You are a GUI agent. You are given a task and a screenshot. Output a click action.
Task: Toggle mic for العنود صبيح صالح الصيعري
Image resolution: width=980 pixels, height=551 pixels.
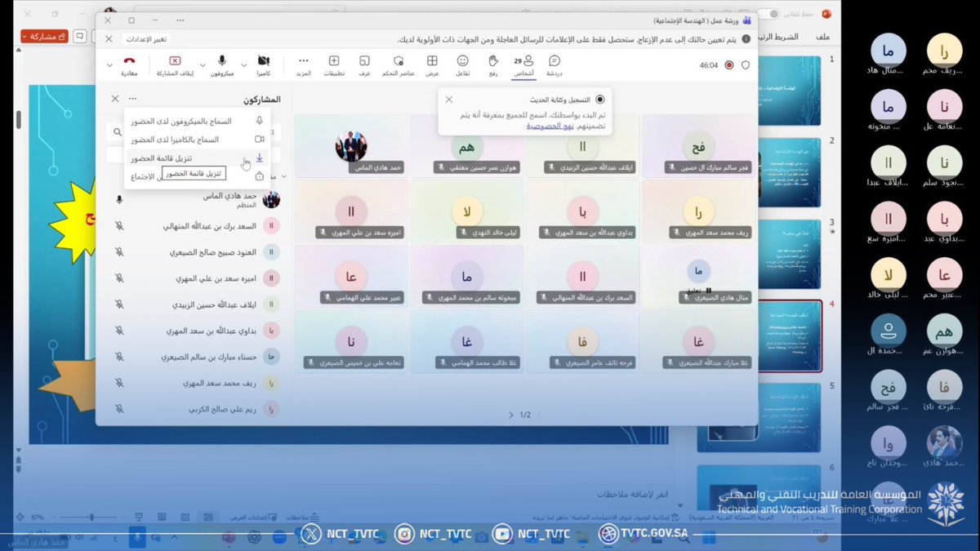pyautogui.click(x=119, y=252)
